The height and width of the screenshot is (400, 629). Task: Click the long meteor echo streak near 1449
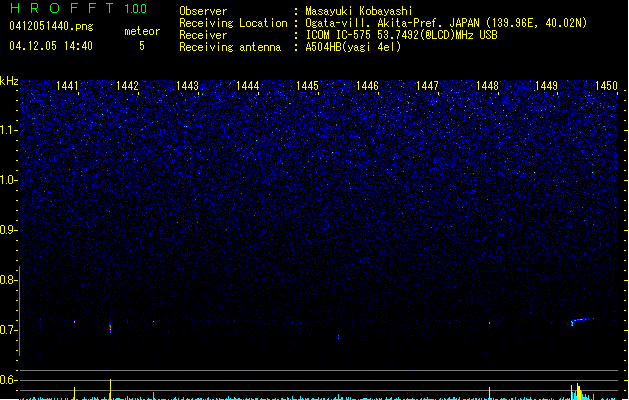coord(582,321)
